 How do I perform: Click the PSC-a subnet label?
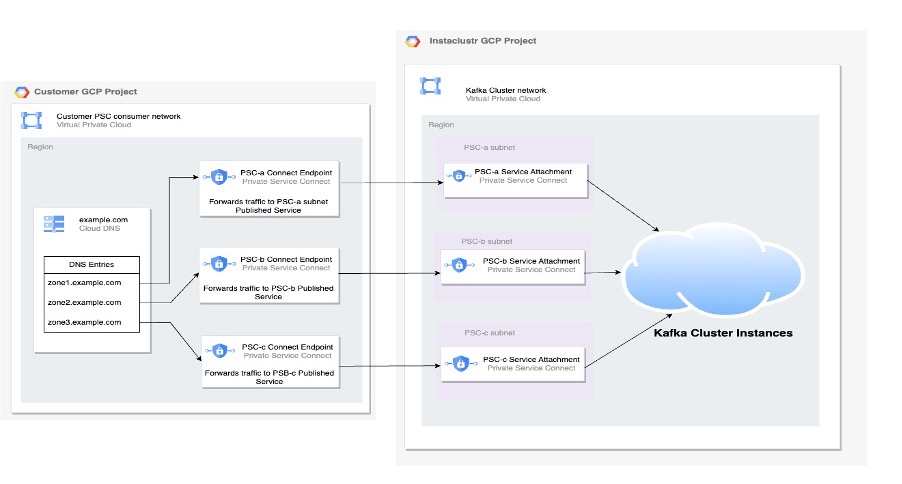(490, 147)
